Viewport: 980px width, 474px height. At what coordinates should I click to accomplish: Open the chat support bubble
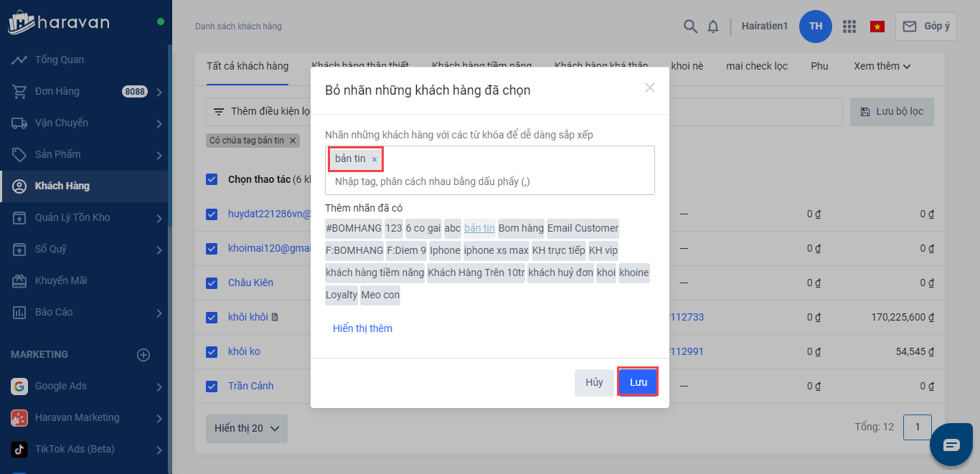951,445
